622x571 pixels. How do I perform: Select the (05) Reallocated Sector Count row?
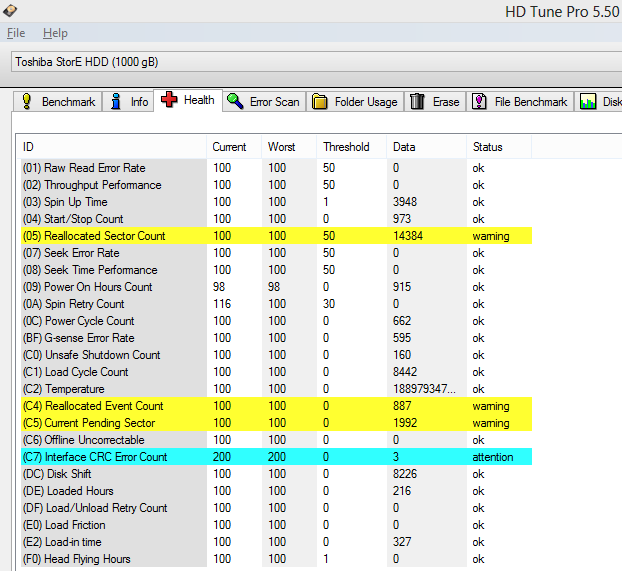[276, 236]
